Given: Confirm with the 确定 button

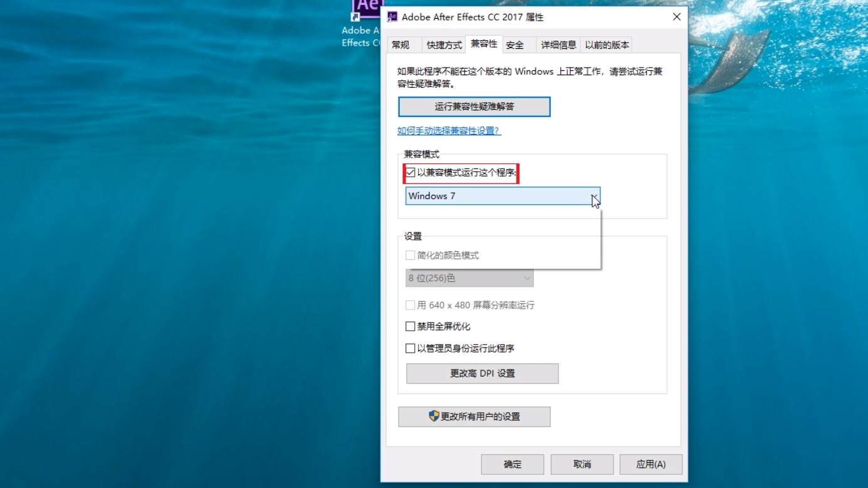Looking at the screenshot, I should (x=513, y=464).
